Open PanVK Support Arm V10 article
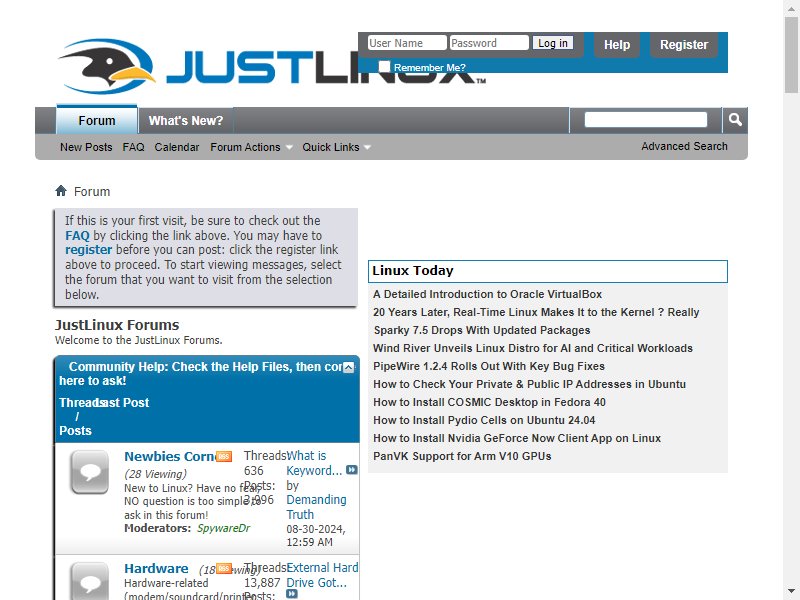800x600 pixels. coord(462,456)
